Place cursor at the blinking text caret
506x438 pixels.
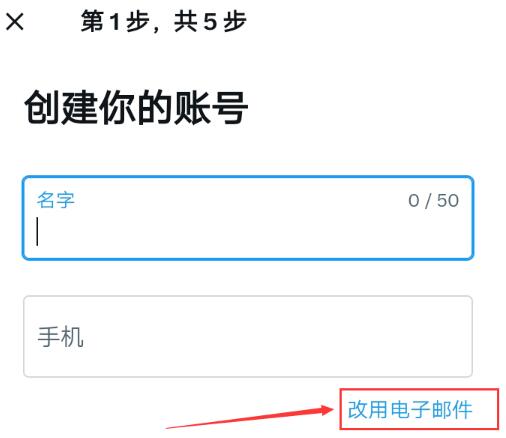37,232
